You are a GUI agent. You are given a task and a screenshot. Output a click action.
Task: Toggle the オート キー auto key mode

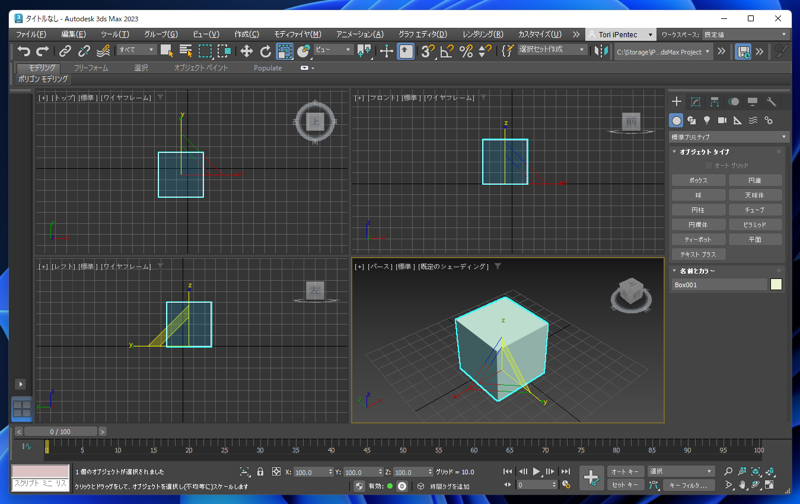tap(625, 472)
